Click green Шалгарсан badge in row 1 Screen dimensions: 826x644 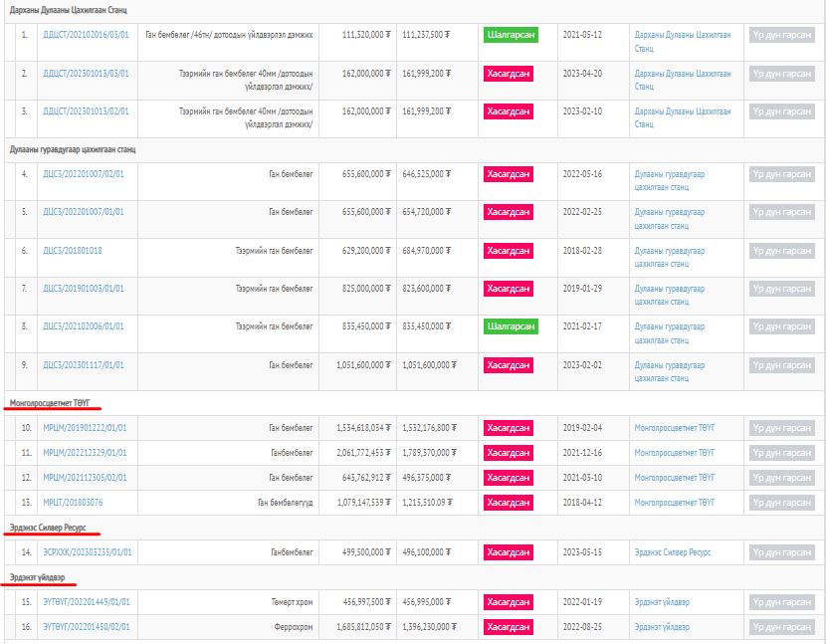(x=511, y=34)
